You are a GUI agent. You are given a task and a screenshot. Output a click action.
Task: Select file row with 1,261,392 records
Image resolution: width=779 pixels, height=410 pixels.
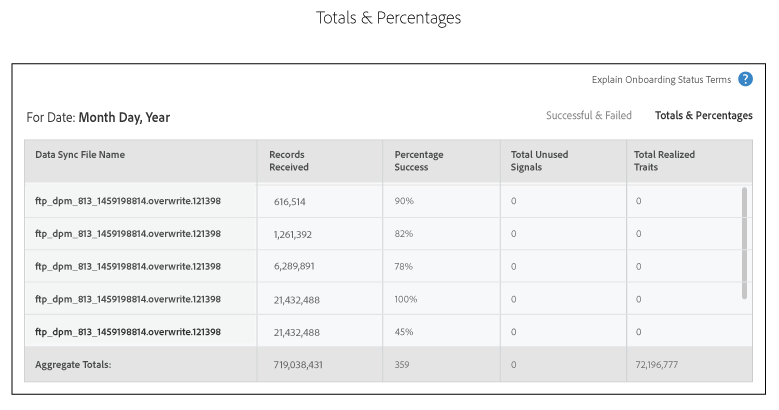(128, 234)
